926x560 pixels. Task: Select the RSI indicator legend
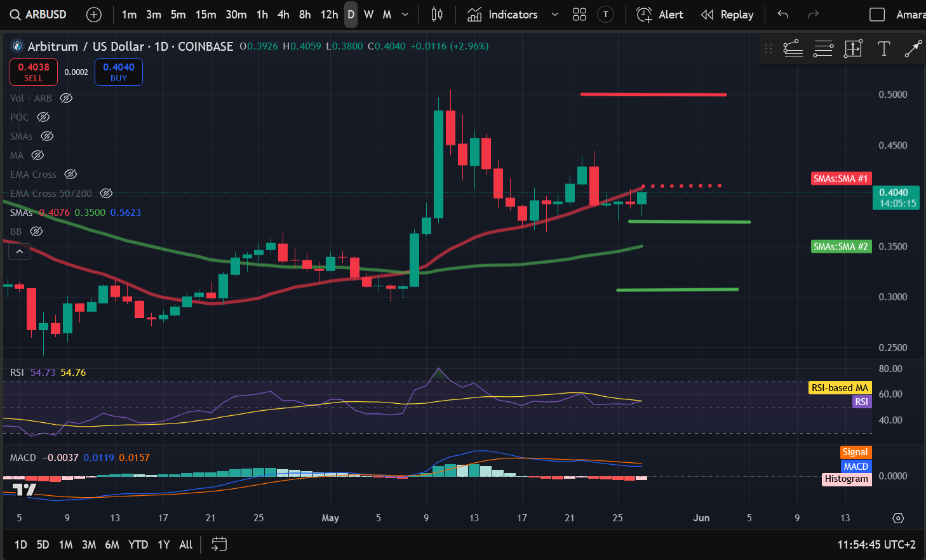point(17,372)
